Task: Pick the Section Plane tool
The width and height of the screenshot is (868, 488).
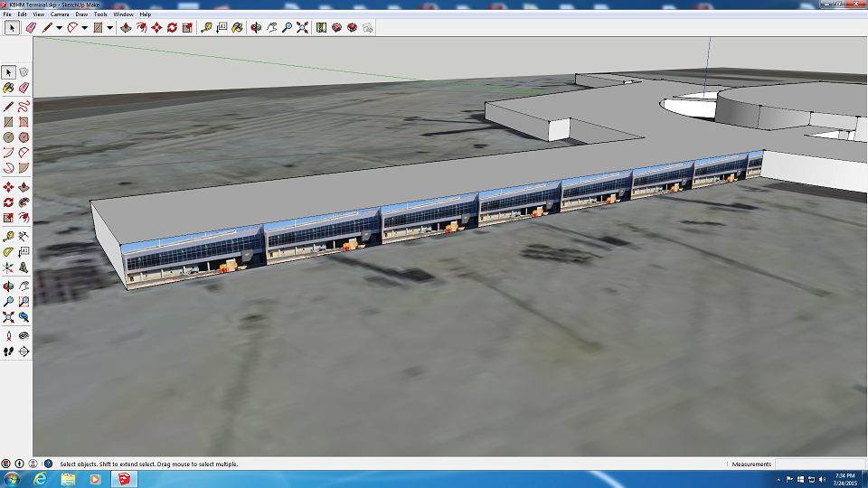Action: pos(24,352)
